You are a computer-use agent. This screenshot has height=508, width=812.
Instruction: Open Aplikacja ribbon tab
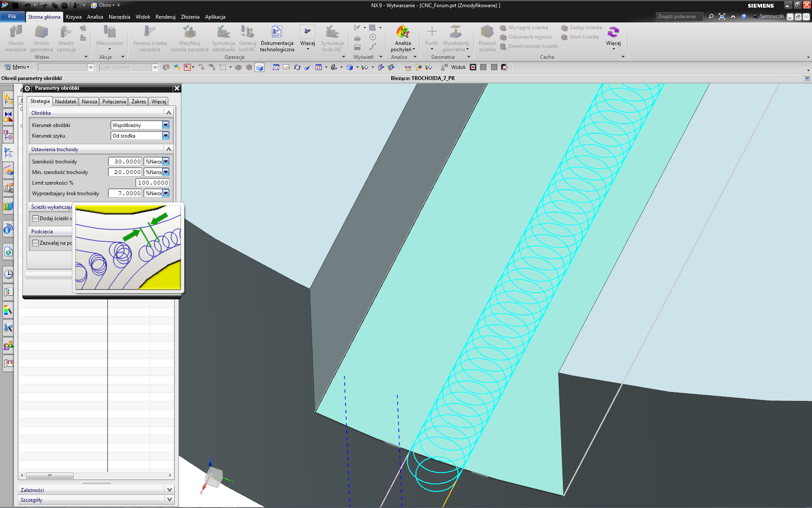215,17
